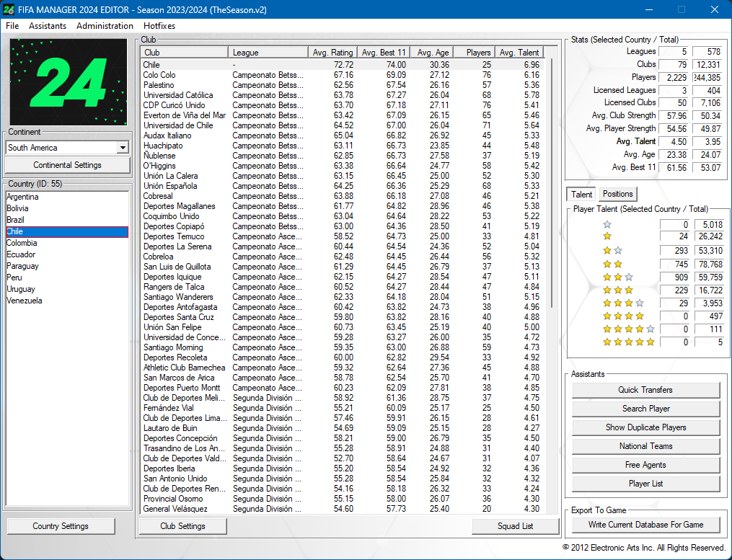
Task: Open the File menu
Action: pyautogui.click(x=12, y=26)
